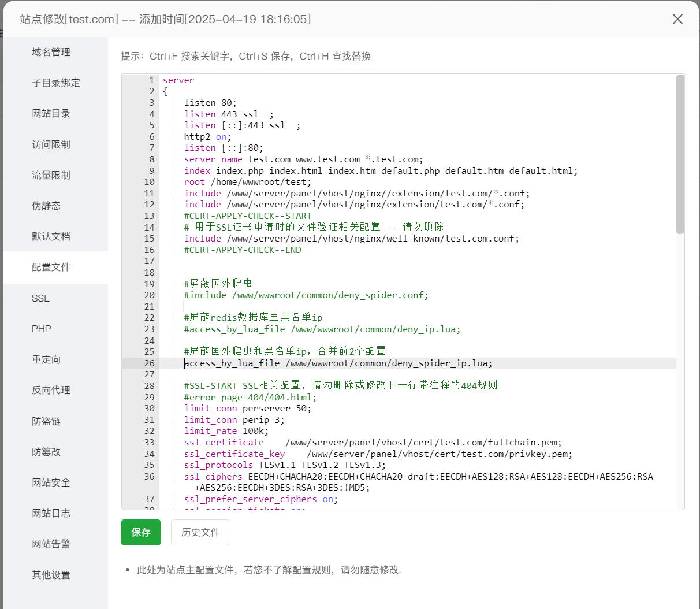The image size is (700, 609).
Task: Click the 'limit_conn perip 3;' line
Action: 234,420
